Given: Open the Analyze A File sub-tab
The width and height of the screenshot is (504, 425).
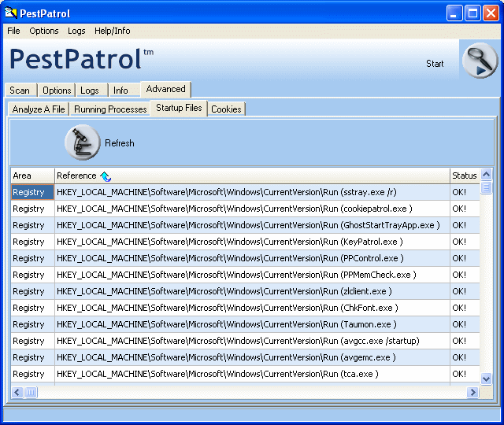Looking at the screenshot, I should 39,109.
